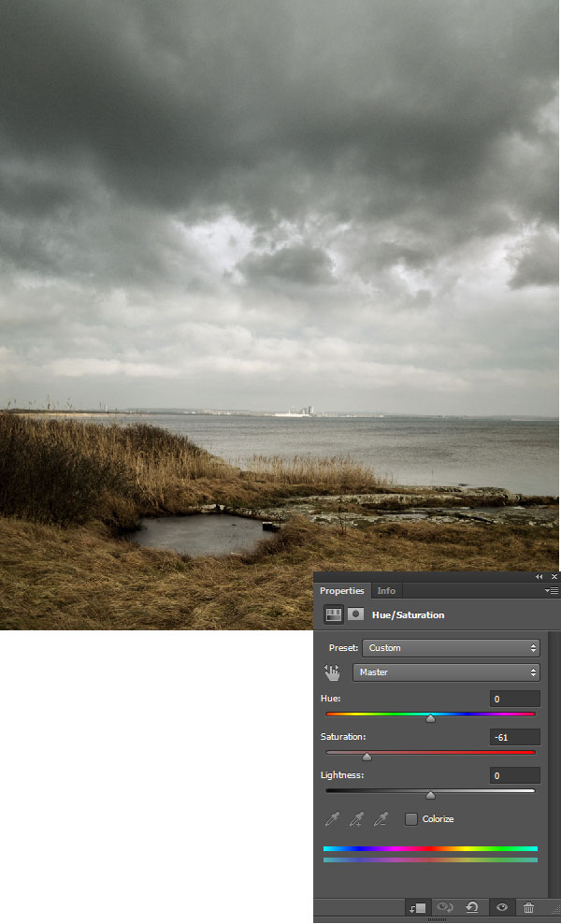Click the Hue slider handle

431,718
